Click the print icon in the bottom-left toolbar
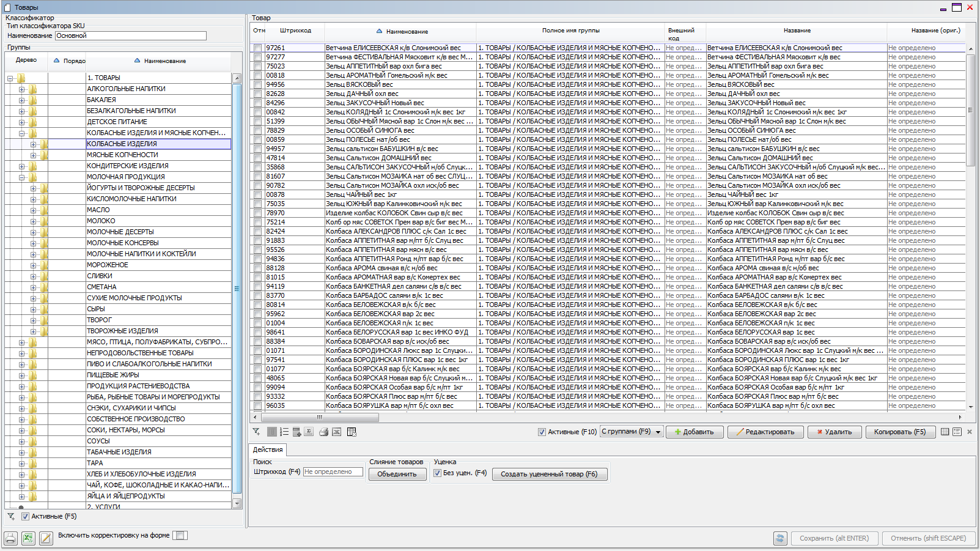The height and width of the screenshot is (551, 980). pyautogui.click(x=10, y=538)
